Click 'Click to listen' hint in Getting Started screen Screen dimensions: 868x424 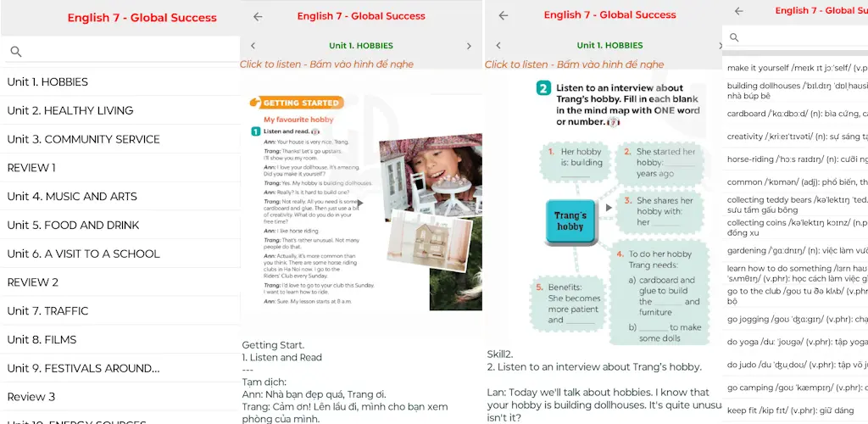tap(326, 64)
